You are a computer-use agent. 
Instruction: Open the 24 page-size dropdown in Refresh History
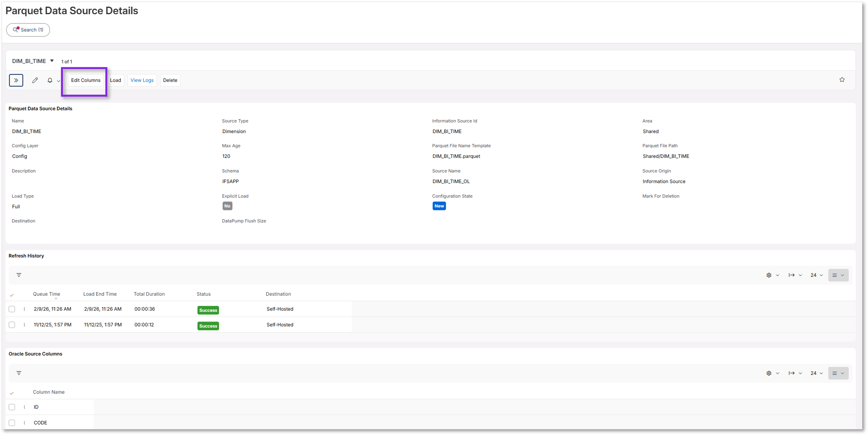(x=816, y=275)
